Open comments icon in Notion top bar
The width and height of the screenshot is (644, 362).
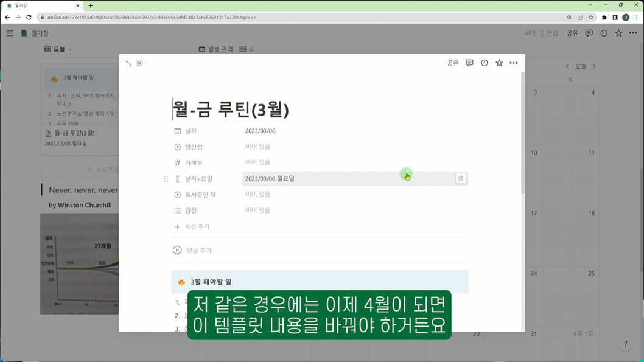(x=589, y=33)
